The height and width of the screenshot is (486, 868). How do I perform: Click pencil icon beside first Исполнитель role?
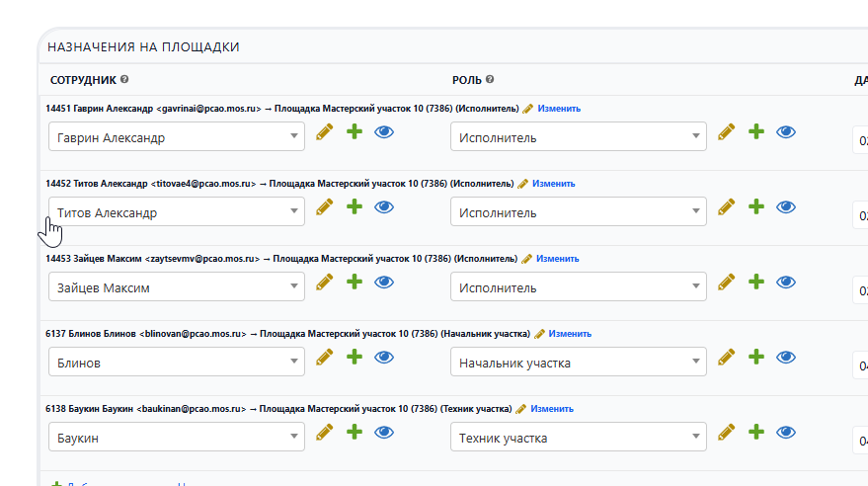[727, 132]
